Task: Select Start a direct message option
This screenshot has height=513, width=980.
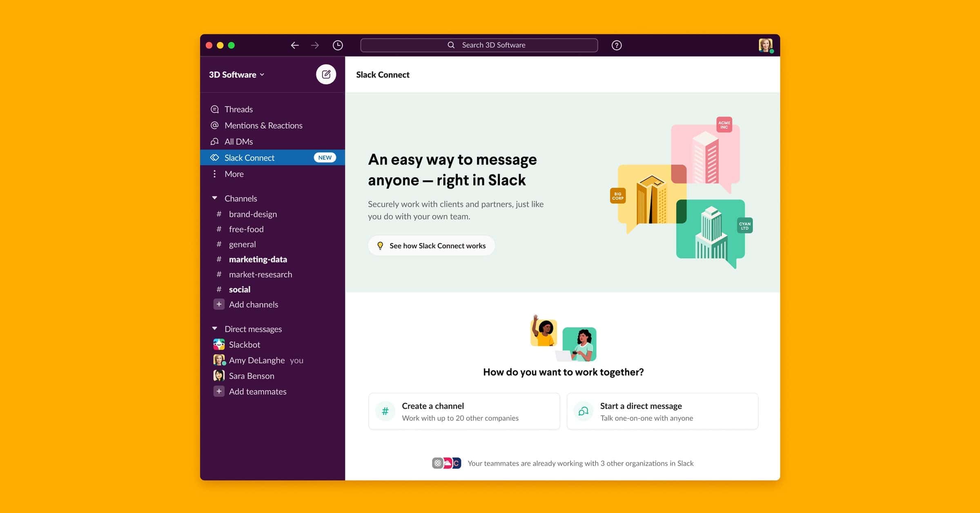Action: pos(662,411)
